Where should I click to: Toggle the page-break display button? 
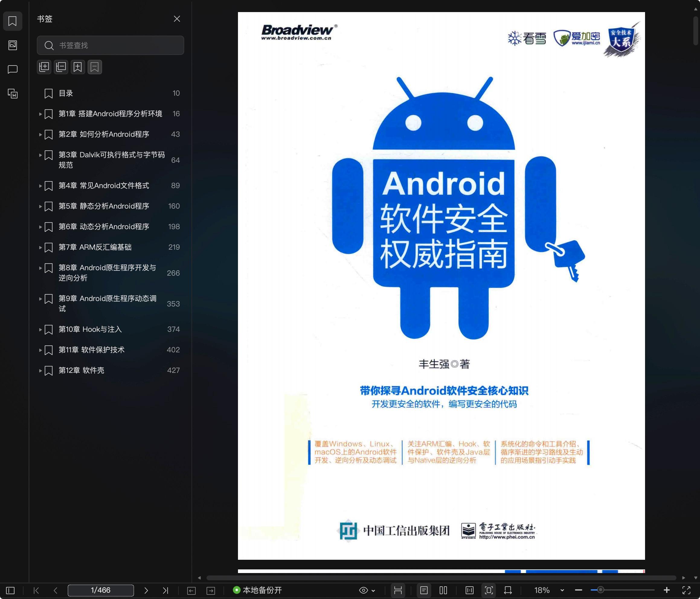click(x=398, y=590)
